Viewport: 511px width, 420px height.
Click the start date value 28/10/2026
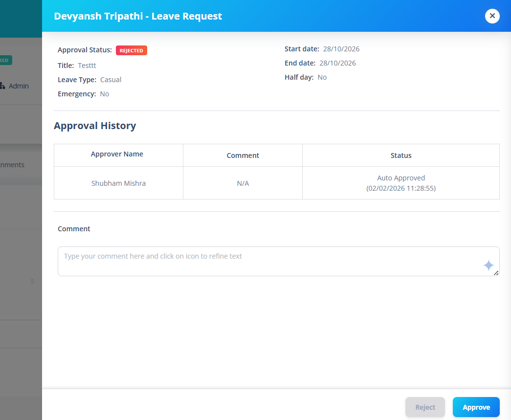coord(341,49)
